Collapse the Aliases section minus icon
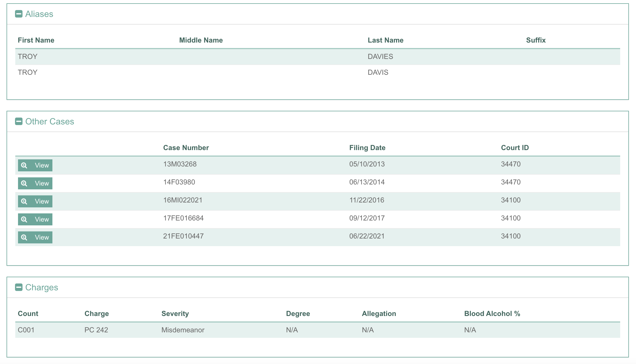This screenshot has width=636, height=364. 19,14
